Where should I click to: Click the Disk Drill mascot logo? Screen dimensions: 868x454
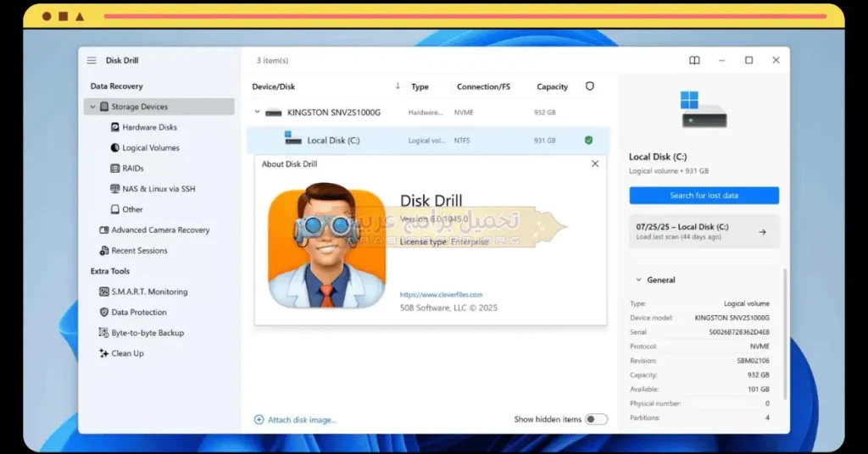(326, 246)
